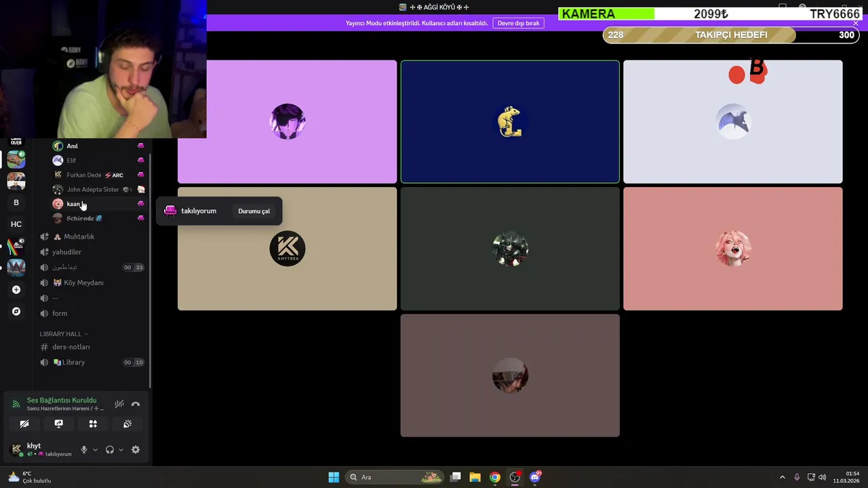Add a server with plus icon

[x=16, y=289]
